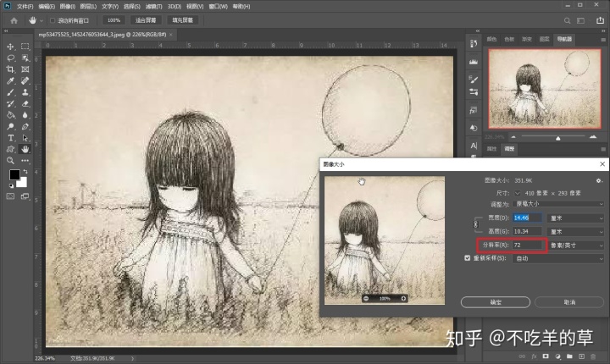
Task: Open the height unit 厘米 dropdown
Action: 575,232
